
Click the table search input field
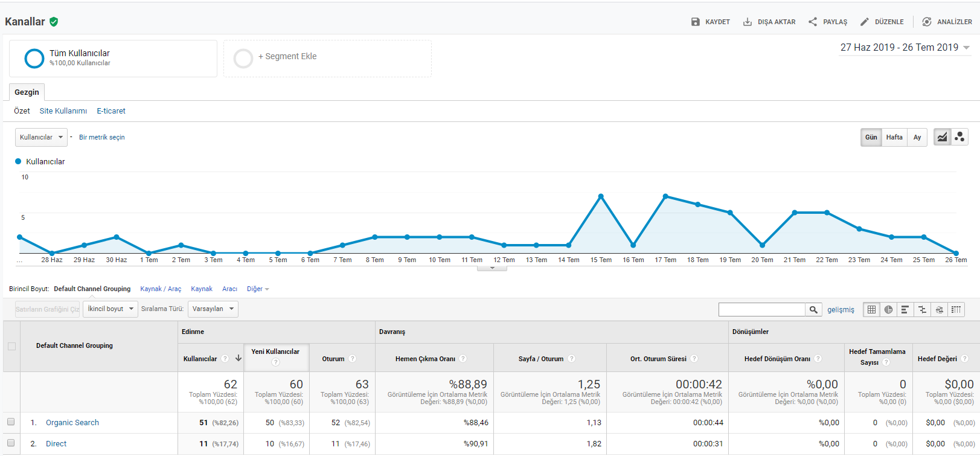(762, 310)
